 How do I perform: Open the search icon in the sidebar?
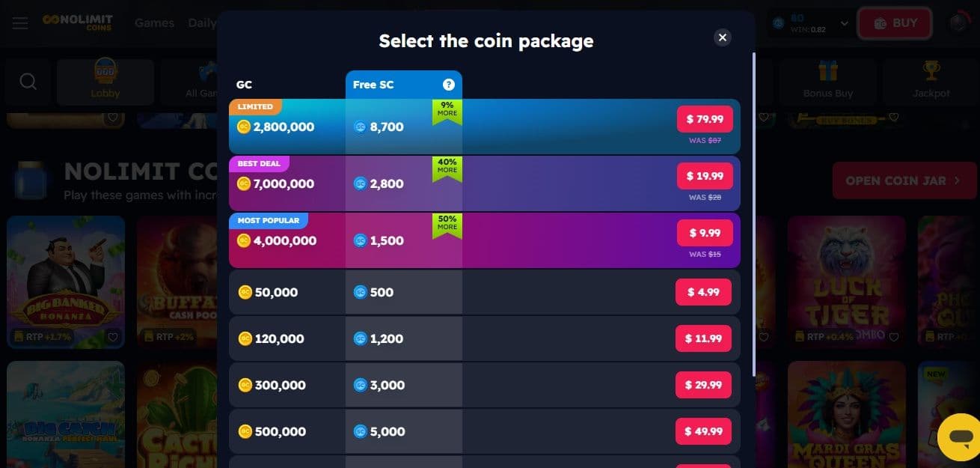tap(27, 81)
